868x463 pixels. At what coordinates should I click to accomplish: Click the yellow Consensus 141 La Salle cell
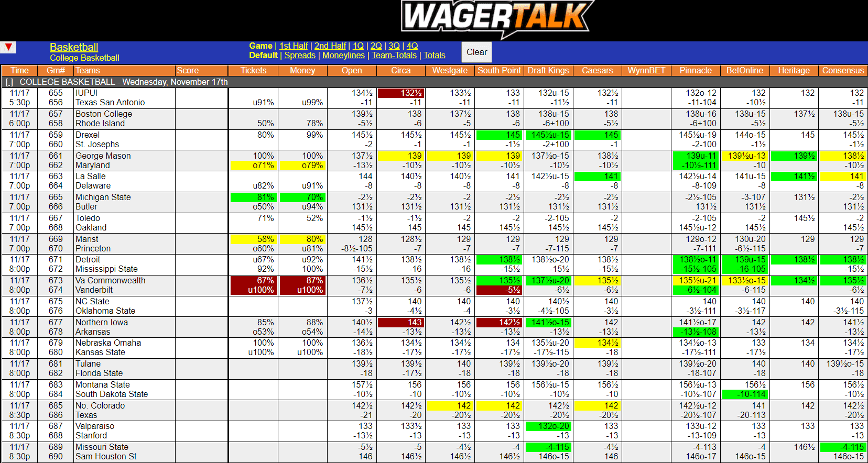(x=843, y=177)
